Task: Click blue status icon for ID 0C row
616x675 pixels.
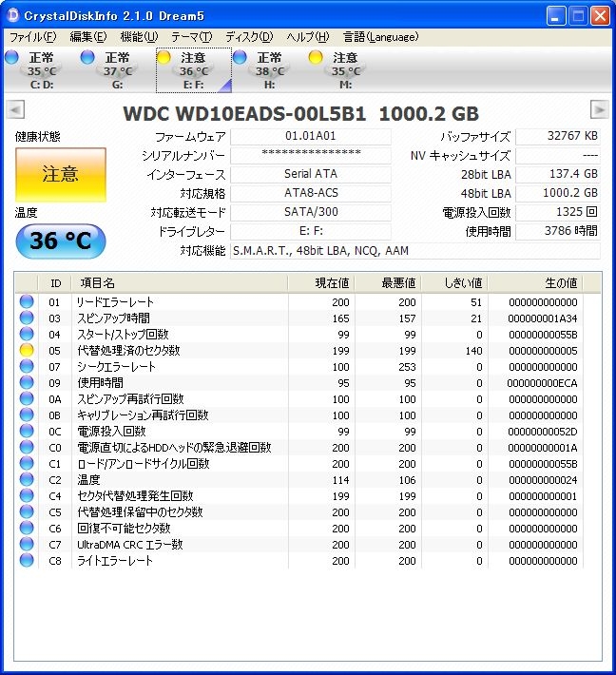Action: (x=27, y=431)
